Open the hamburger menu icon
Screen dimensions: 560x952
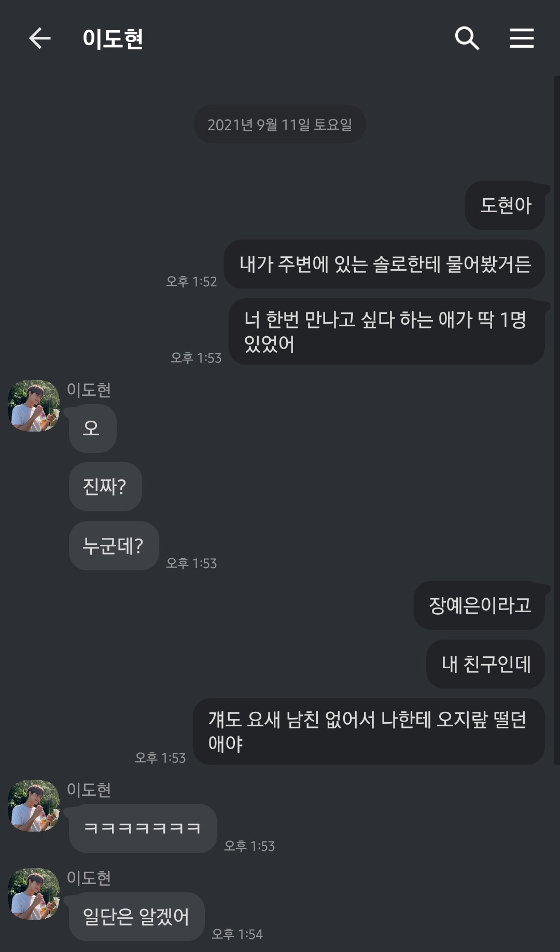(x=522, y=38)
